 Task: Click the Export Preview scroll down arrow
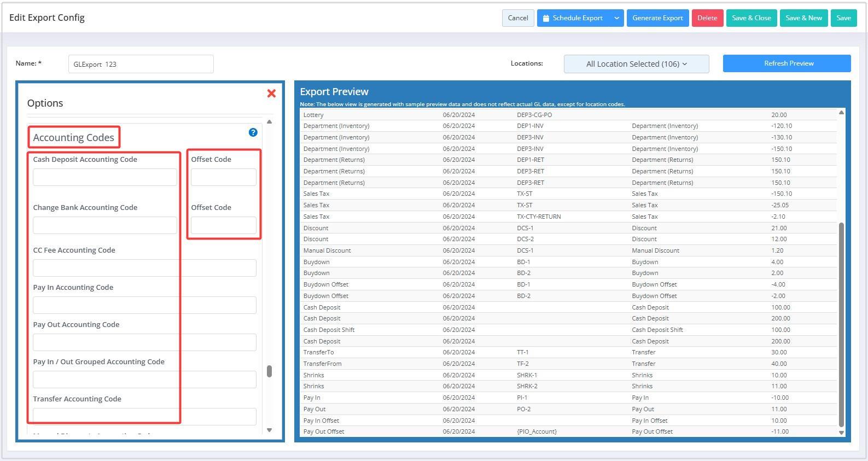pos(841,432)
